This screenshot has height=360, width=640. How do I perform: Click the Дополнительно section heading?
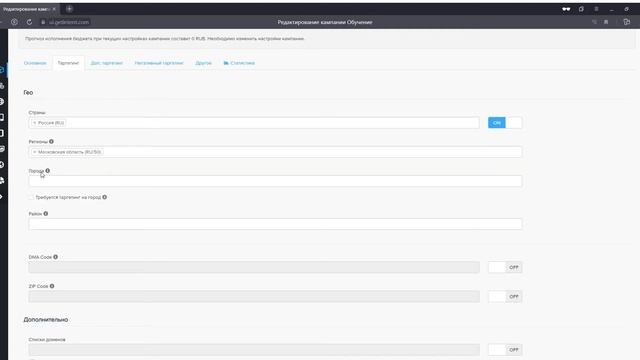click(46, 320)
